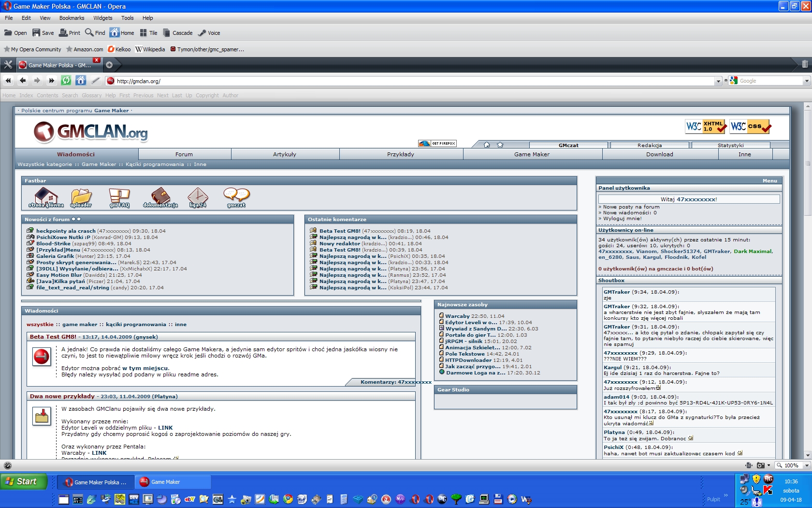Click the liga24 Fastbar icon
This screenshot has width=812, height=508.
pos(198,198)
